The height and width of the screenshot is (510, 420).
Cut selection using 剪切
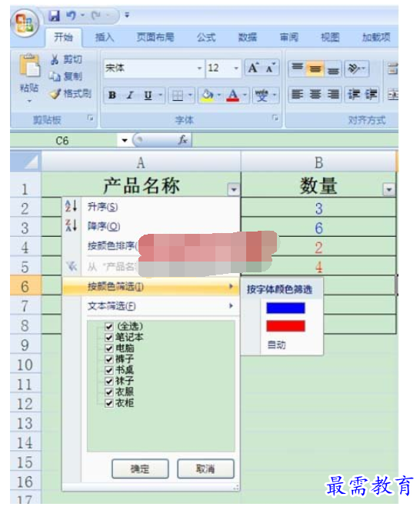66,59
